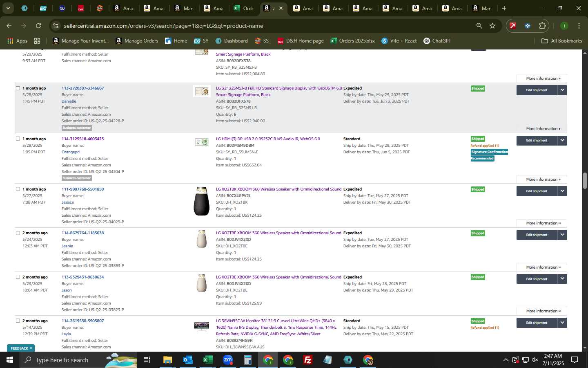Open buyer name Orangepd link
This screenshot has height=368, width=588.
coord(71,152)
